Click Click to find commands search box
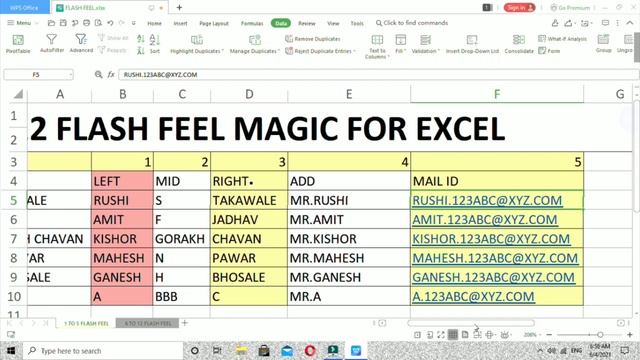Image resolution: width=640 pixels, height=360 pixels. 412,23
